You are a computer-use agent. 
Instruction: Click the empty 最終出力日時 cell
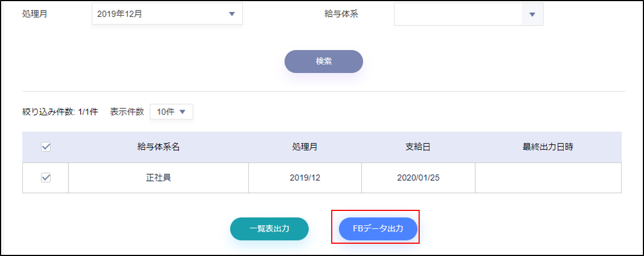pyautogui.click(x=548, y=178)
